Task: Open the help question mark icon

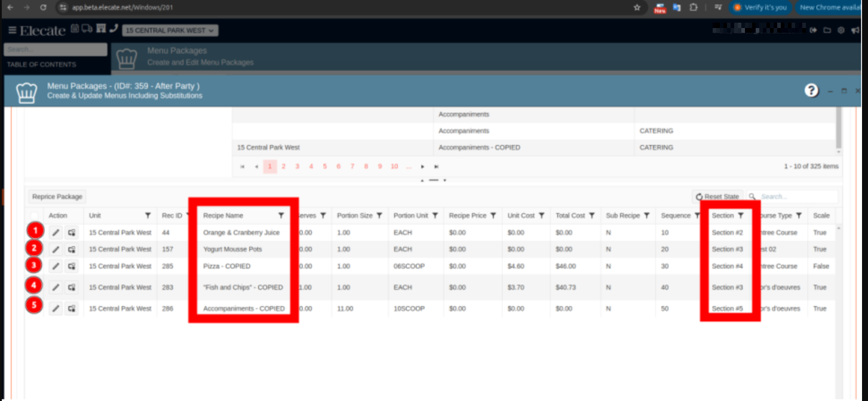Action: pos(811,91)
